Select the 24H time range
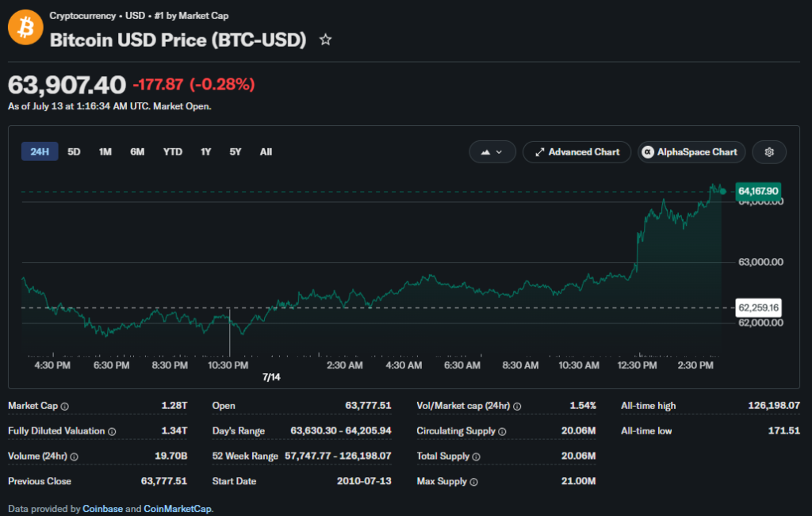 click(40, 151)
